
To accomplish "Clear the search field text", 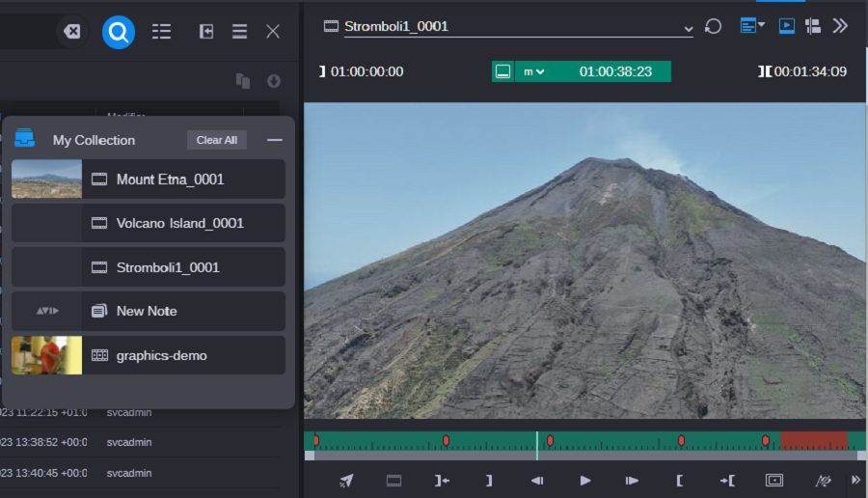I will [x=71, y=32].
